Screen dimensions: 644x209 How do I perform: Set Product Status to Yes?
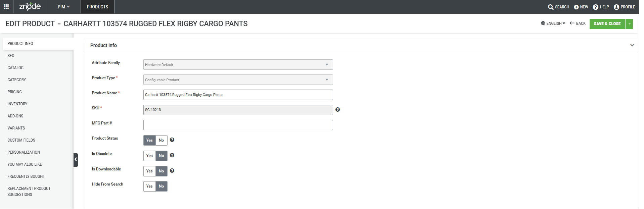[149, 140]
